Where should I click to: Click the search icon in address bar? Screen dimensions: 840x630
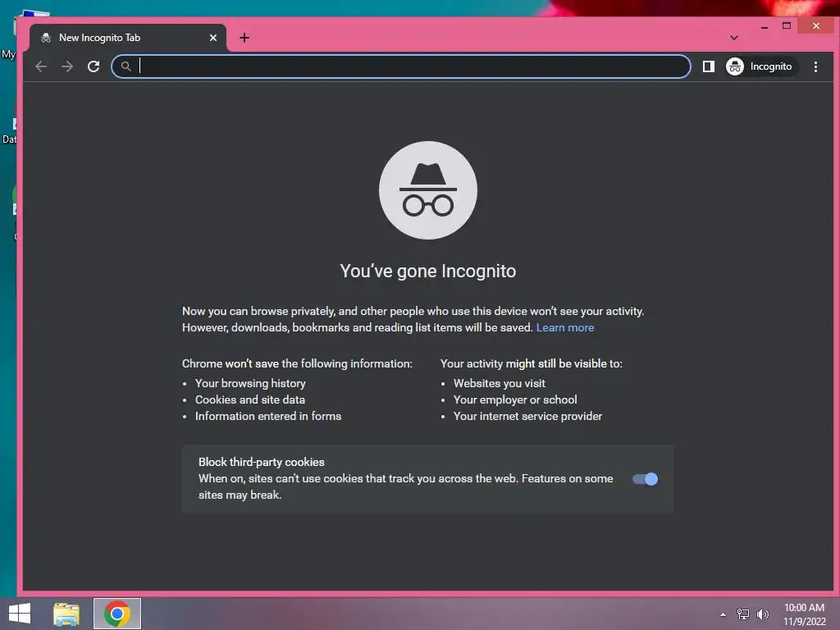126,66
